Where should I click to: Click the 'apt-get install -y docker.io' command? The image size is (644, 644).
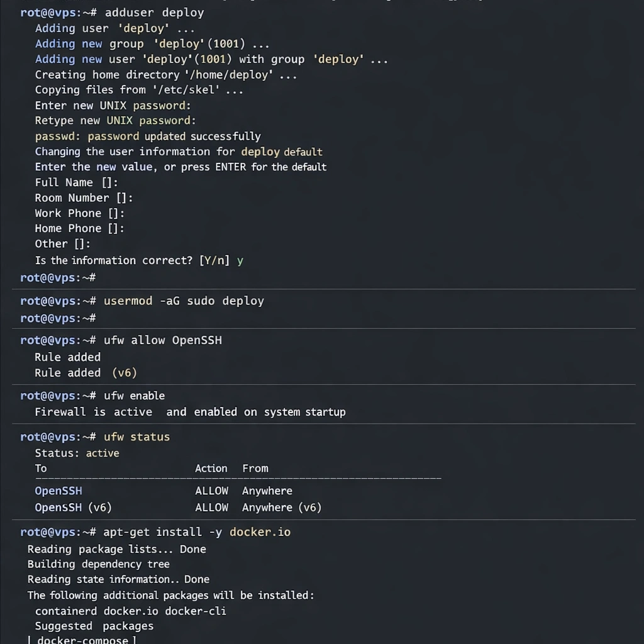coord(197,532)
